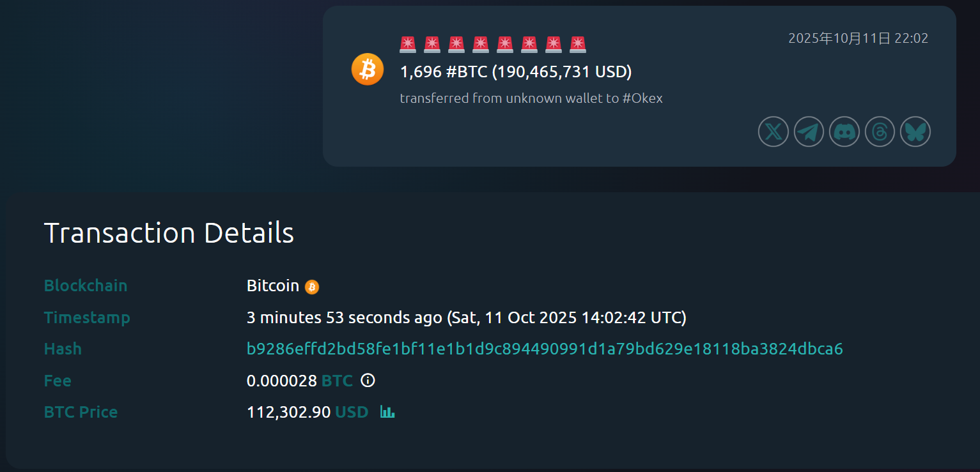Click the 112,302.90 price value

coord(288,412)
